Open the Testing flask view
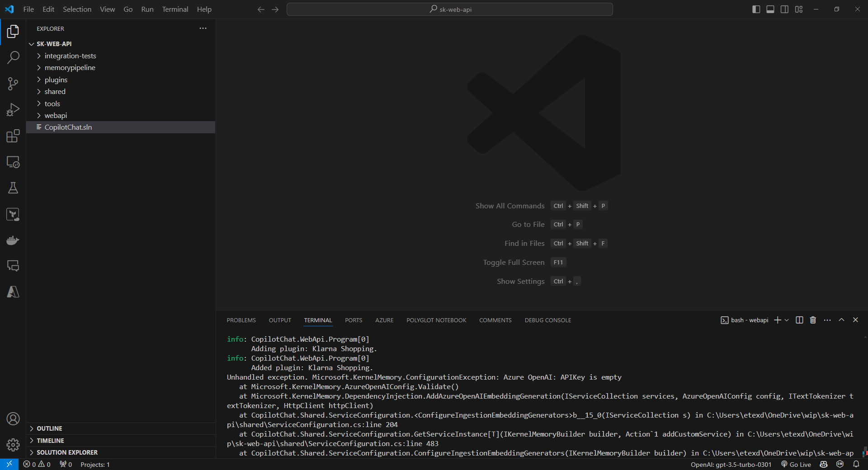Image resolution: width=868 pixels, height=470 pixels. coord(13,188)
